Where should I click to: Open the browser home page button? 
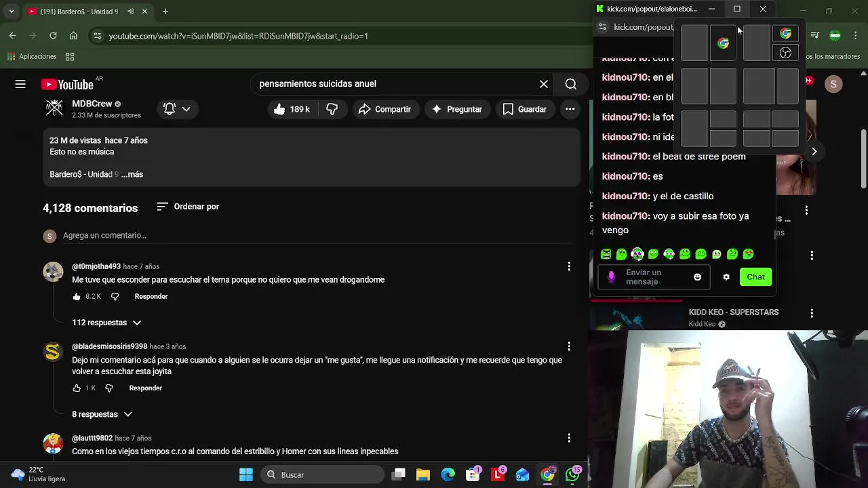pos(73,35)
